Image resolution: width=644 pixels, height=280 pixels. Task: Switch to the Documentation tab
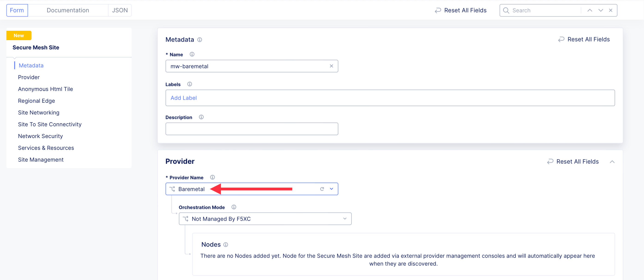pos(68,10)
